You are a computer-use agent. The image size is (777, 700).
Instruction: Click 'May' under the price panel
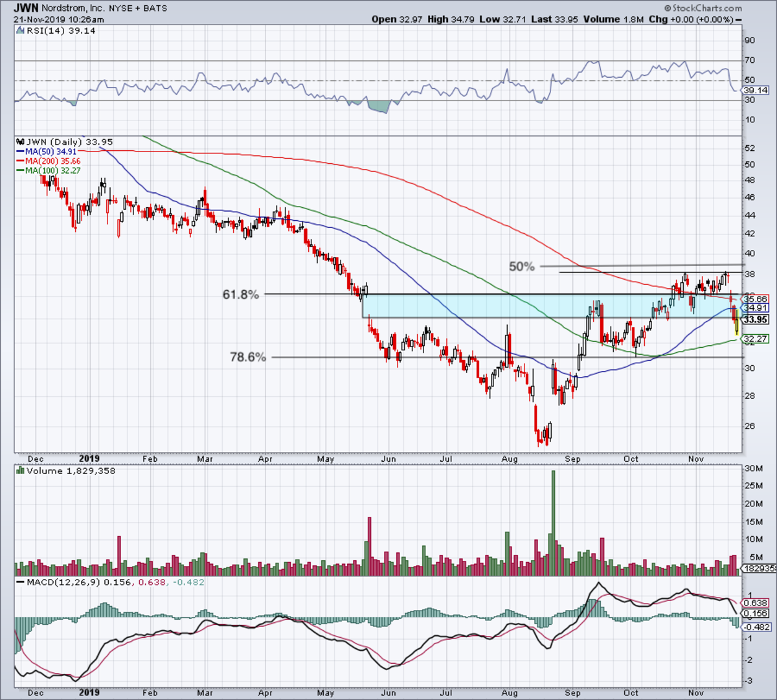point(326,459)
